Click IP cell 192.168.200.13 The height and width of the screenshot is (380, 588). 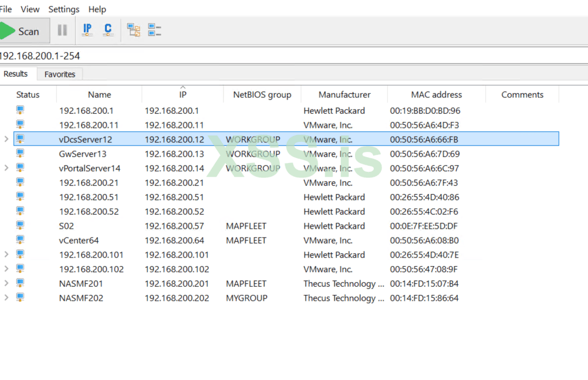(174, 154)
